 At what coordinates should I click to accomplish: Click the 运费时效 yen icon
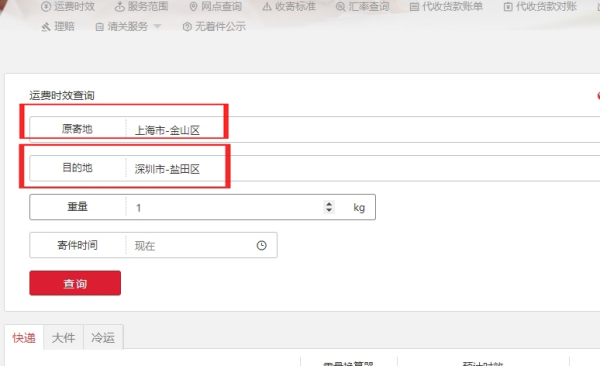[x=46, y=7]
